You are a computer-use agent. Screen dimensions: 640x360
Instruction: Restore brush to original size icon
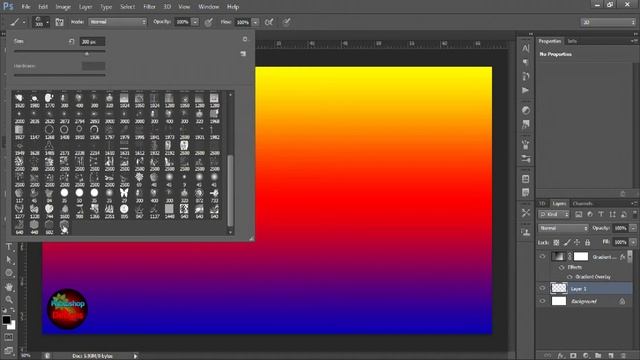[71, 41]
